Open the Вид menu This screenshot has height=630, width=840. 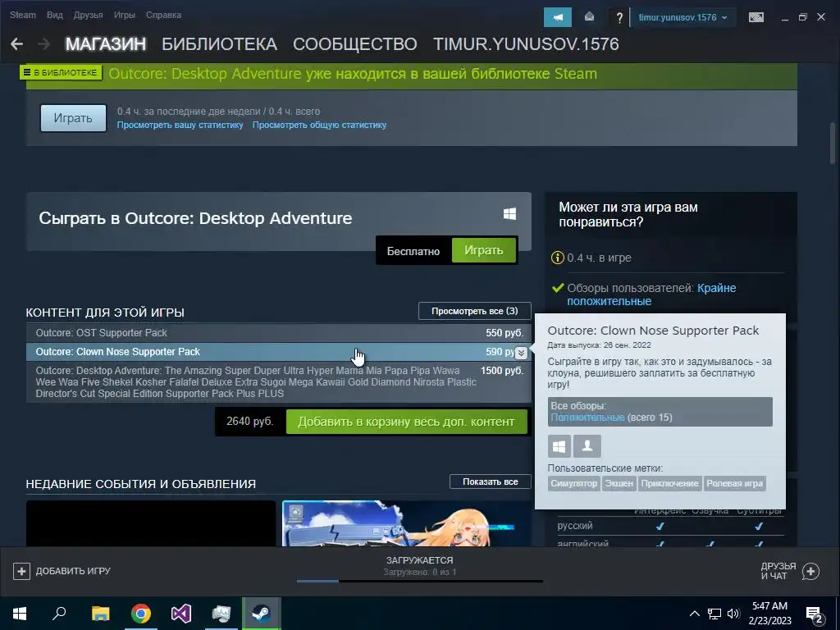pos(55,15)
